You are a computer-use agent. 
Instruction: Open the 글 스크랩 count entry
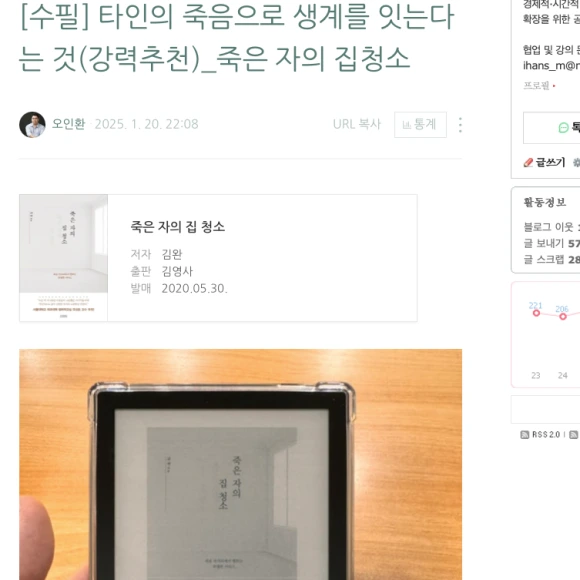tap(552, 259)
